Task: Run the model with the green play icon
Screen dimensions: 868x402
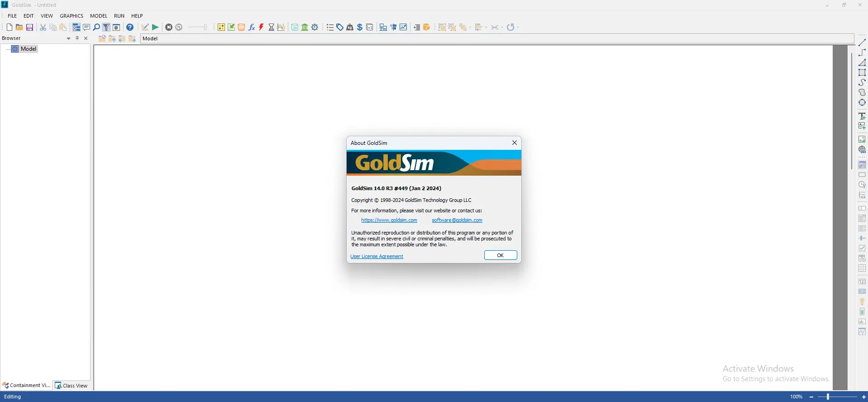Action: tap(155, 28)
